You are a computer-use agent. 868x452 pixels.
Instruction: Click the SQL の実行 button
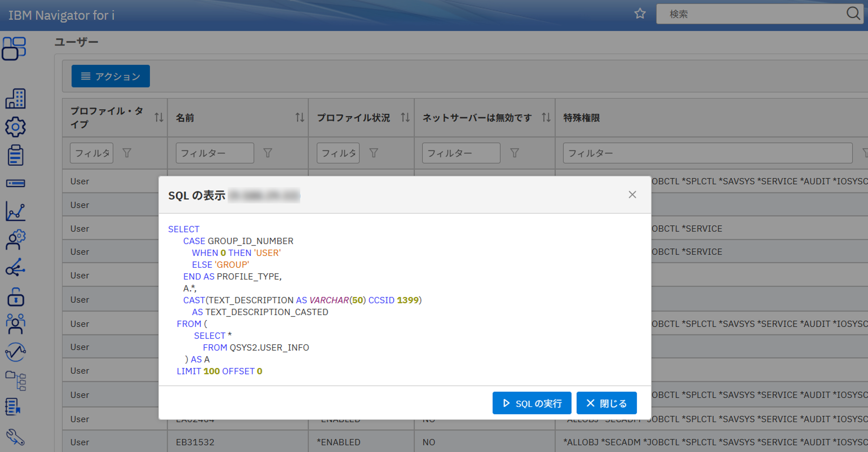click(531, 403)
